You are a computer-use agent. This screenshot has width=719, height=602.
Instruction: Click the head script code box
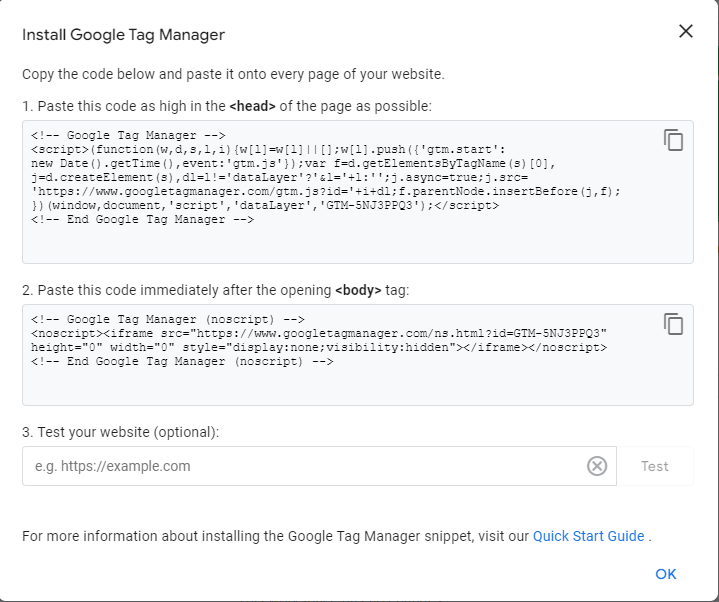pyautogui.click(x=358, y=192)
